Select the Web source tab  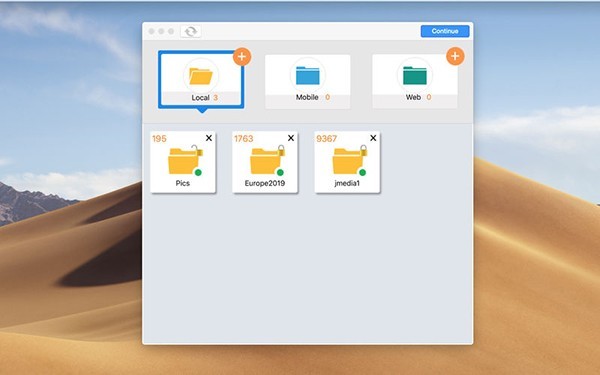point(415,82)
